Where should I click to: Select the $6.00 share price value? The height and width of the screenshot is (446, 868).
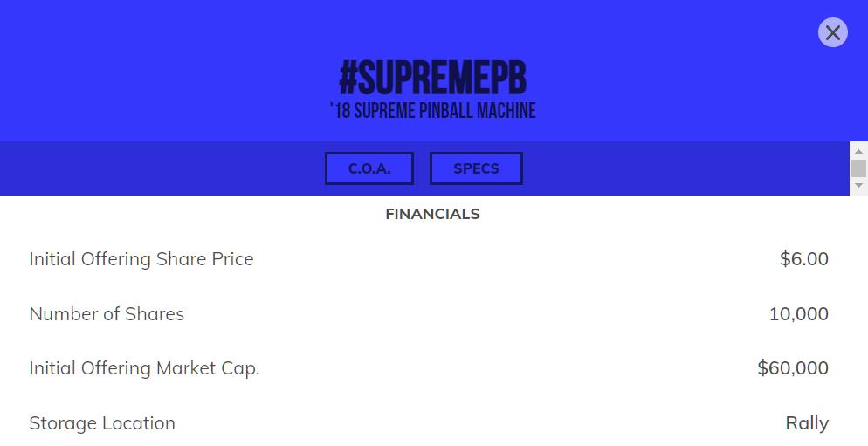[x=803, y=259]
